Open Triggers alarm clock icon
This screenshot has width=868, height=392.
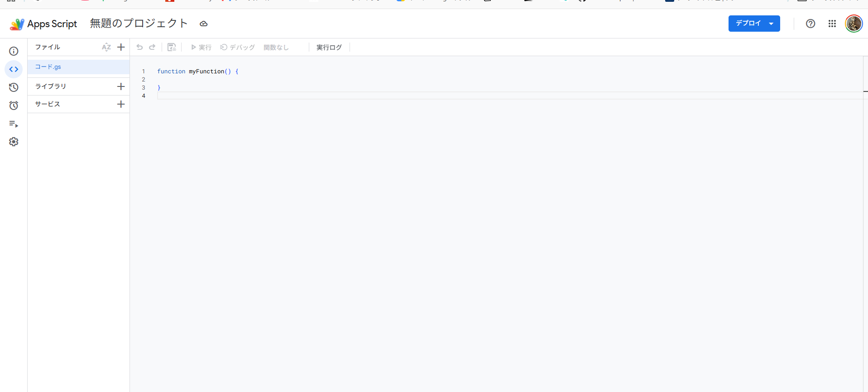coord(14,105)
